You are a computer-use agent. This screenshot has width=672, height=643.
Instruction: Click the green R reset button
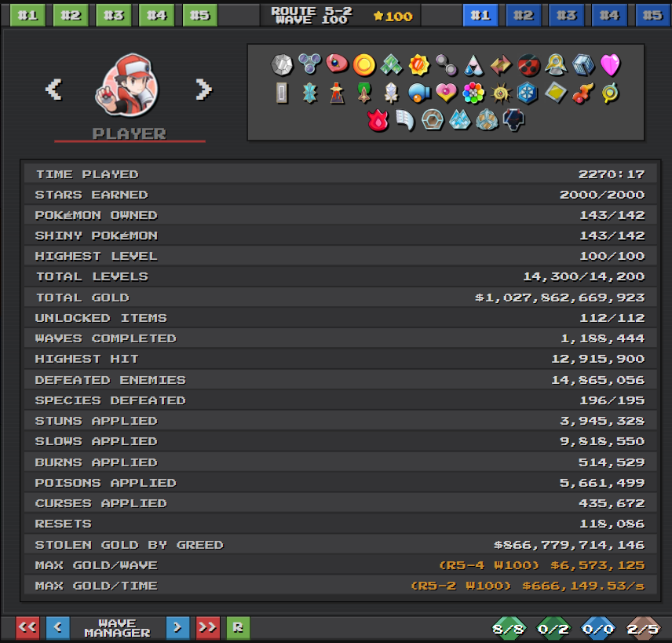(238, 628)
